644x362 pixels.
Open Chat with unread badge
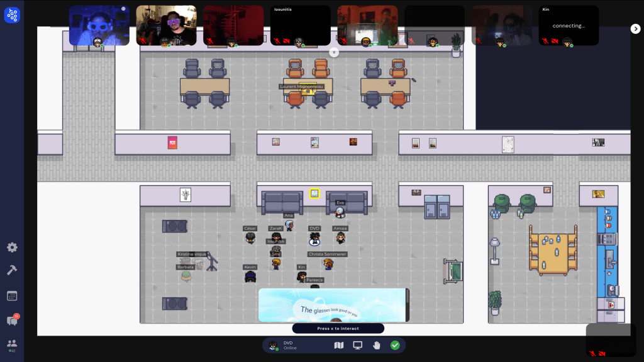pos(12,321)
